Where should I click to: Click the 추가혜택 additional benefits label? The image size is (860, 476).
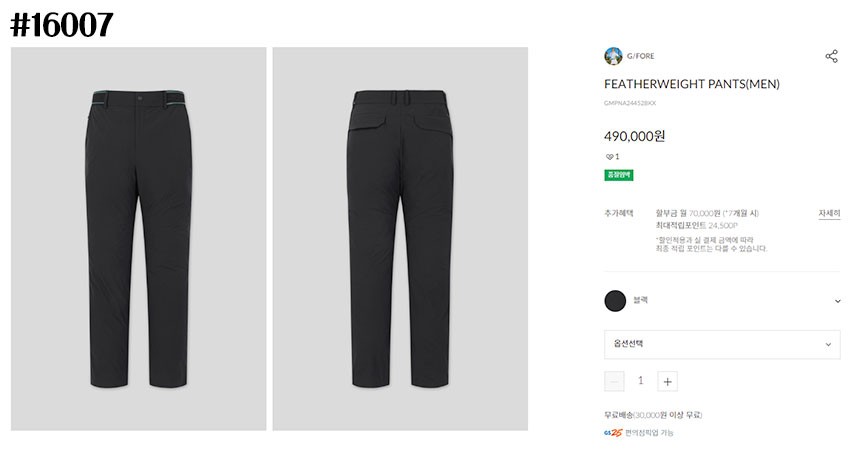619,213
